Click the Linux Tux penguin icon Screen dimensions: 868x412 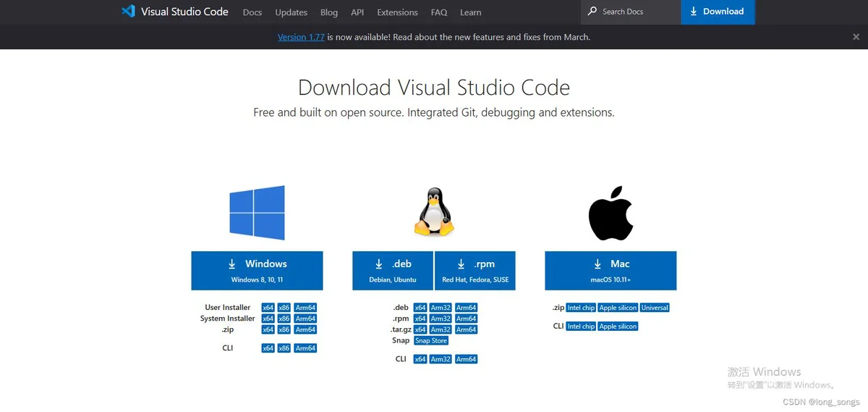[x=434, y=212]
